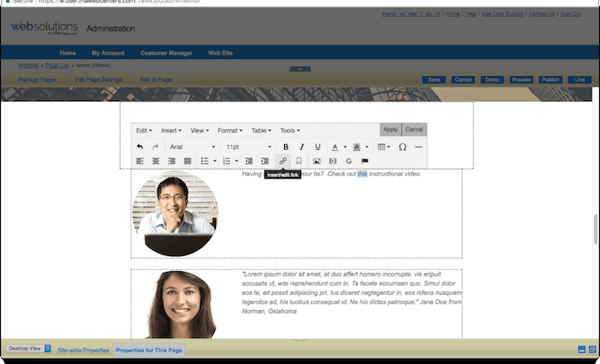Click the Save button
Viewport: 600px width, 364px height.
point(434,79)
